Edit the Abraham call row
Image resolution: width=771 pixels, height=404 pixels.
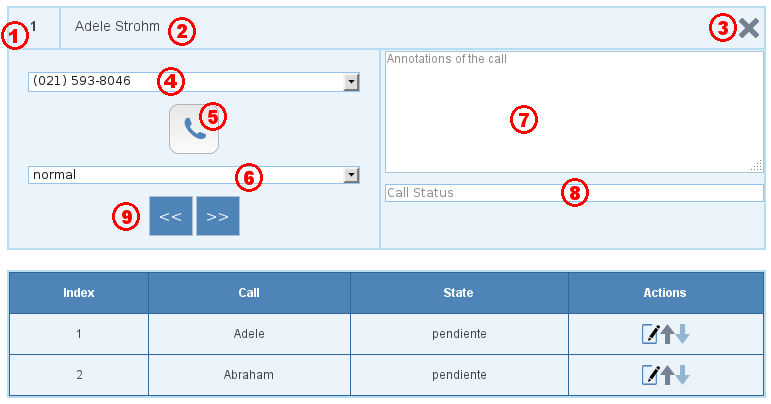pos(650,375)
